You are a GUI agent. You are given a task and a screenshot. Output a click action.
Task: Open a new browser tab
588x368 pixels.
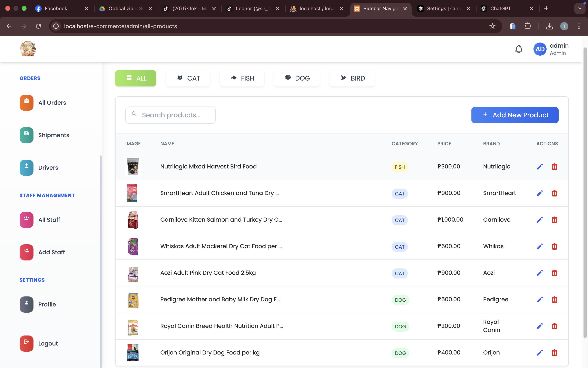tap(546, 9)
